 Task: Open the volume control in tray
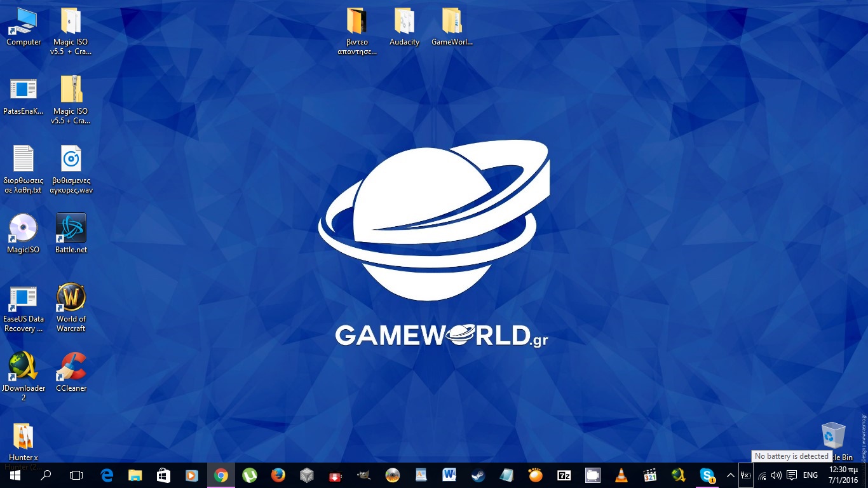point(776,475)
